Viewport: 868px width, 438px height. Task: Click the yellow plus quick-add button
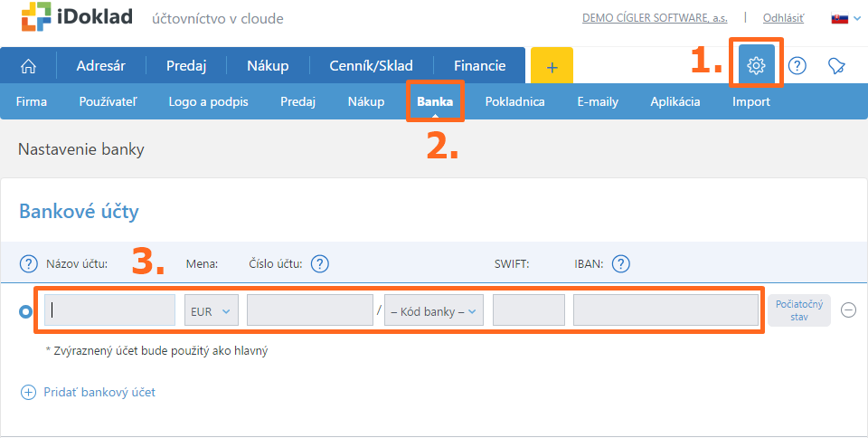(x=552, y=66)
